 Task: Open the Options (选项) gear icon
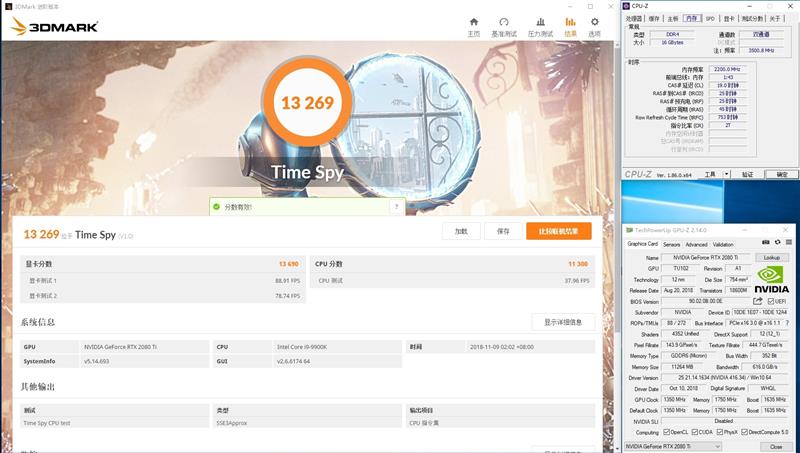pos(595,24)
